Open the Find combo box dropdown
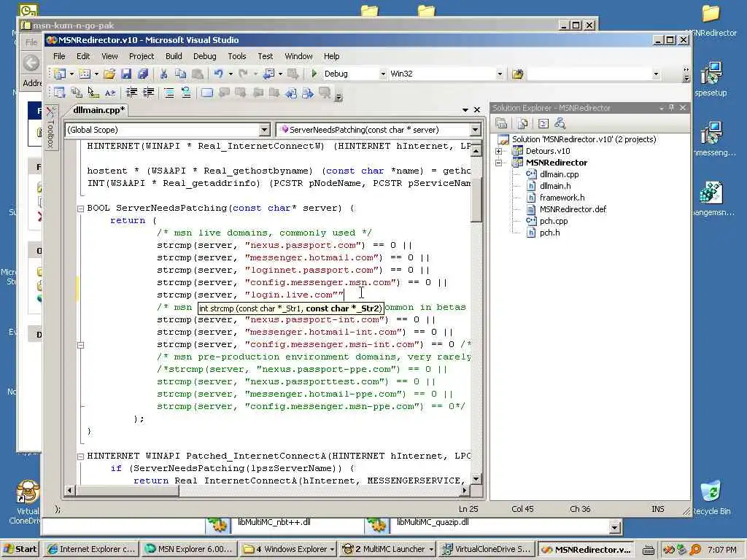Image resolution: width=747 pixels, height=560 pixels. 656,74
